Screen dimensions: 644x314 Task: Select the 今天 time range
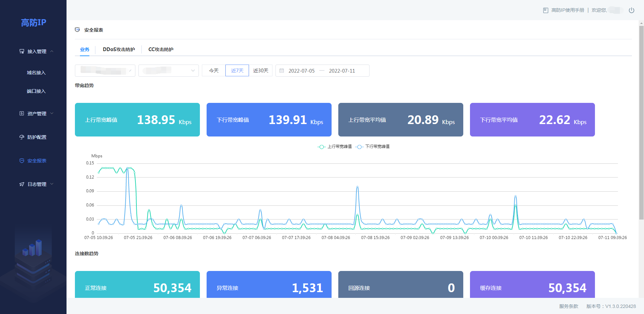214,71
